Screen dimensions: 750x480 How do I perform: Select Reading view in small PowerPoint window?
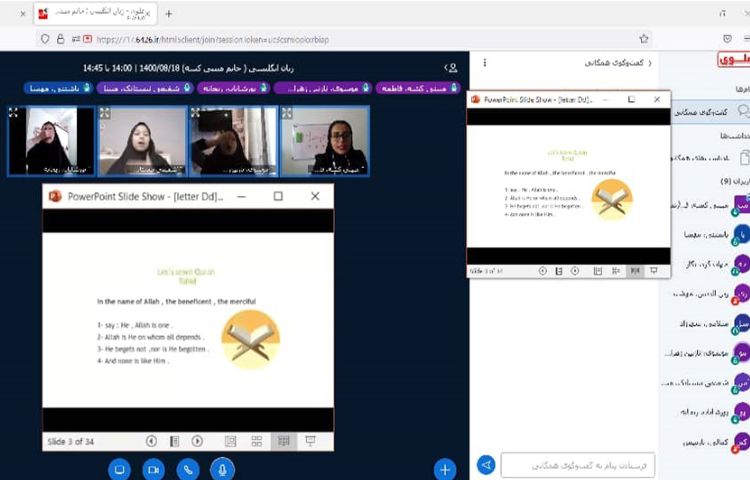click(x=635, y=271)
